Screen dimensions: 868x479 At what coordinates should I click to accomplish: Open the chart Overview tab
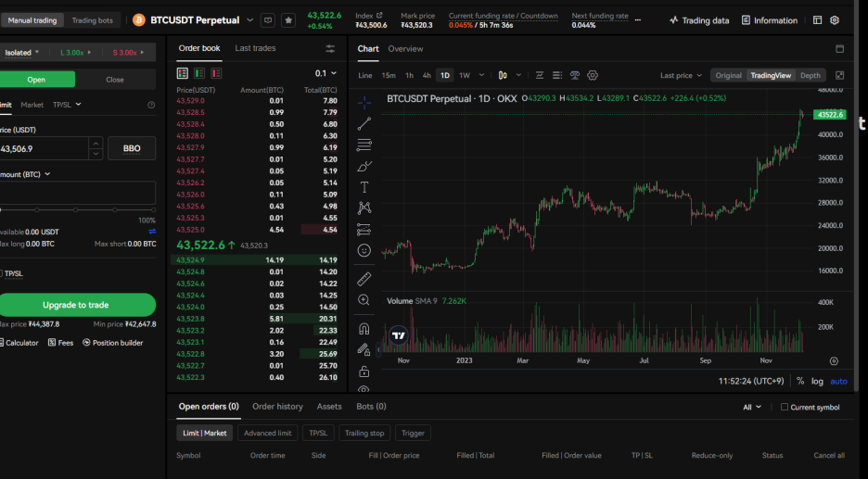pyautogui.click(x=405, y=49)
